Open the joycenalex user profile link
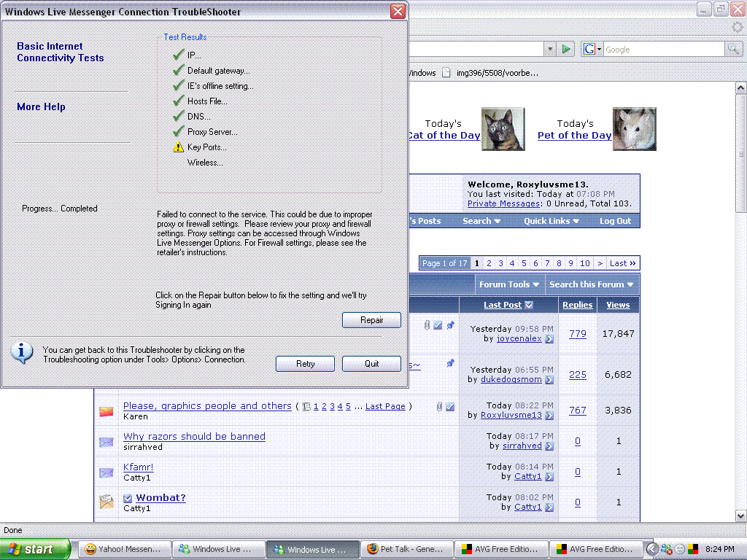The width and height of the screenshot is (747, 560). click(519, 338)
